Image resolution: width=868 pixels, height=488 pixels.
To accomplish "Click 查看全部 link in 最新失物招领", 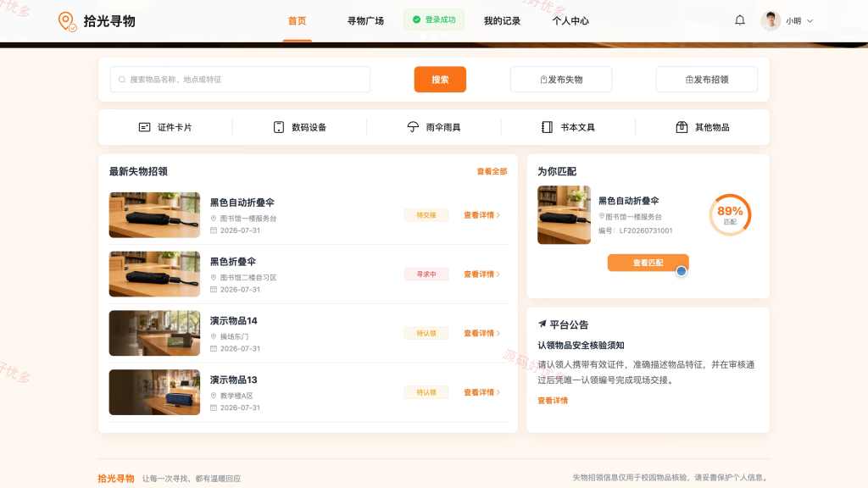I will coord(492,171).
